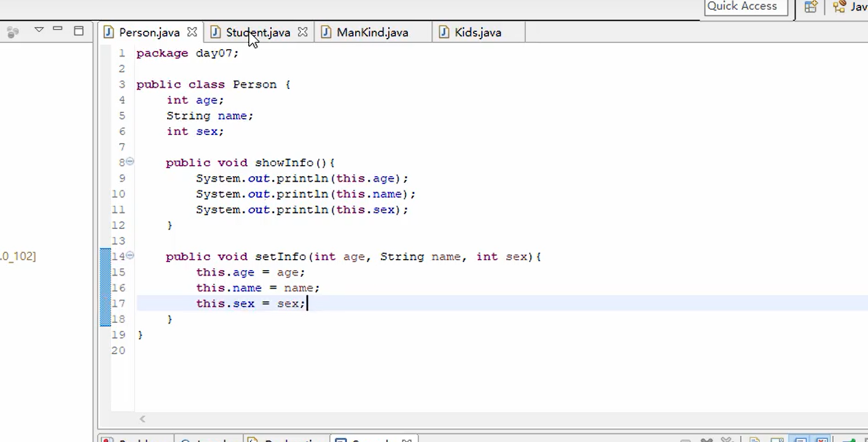Image resolution: width=868 pixels, height=442 pixels.
Task: Maximize the left side panel
Action: (79, 30)
